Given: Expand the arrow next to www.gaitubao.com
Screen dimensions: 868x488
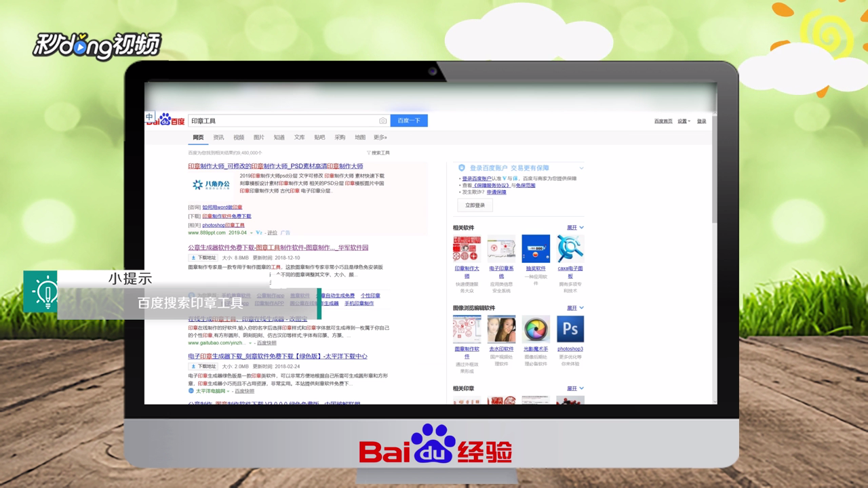Looking at the screenshot, I should (250, 343).
